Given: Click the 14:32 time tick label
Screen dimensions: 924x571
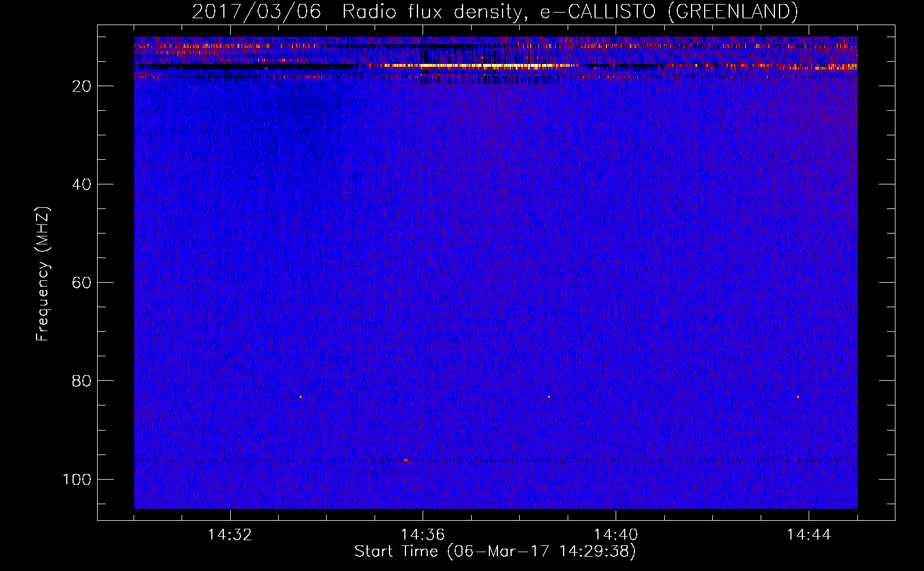Looking at the screenshot, I should [x=230, y=535].
